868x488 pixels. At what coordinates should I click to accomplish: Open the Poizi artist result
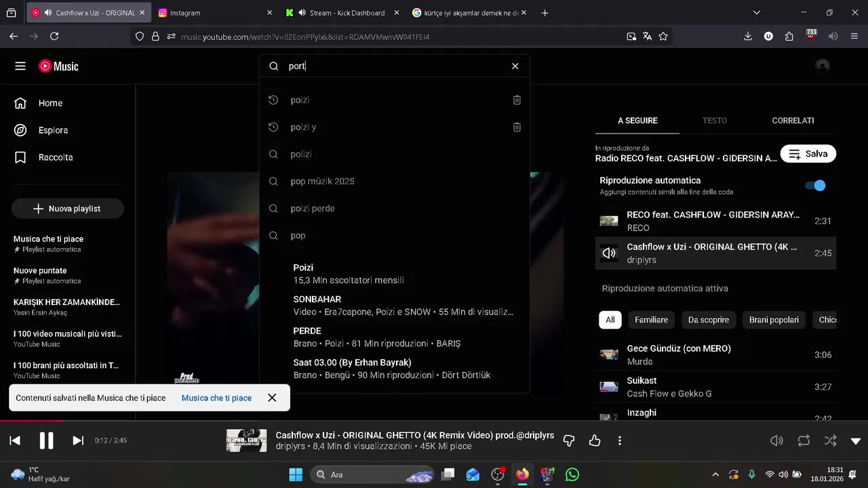click(395, 273)
